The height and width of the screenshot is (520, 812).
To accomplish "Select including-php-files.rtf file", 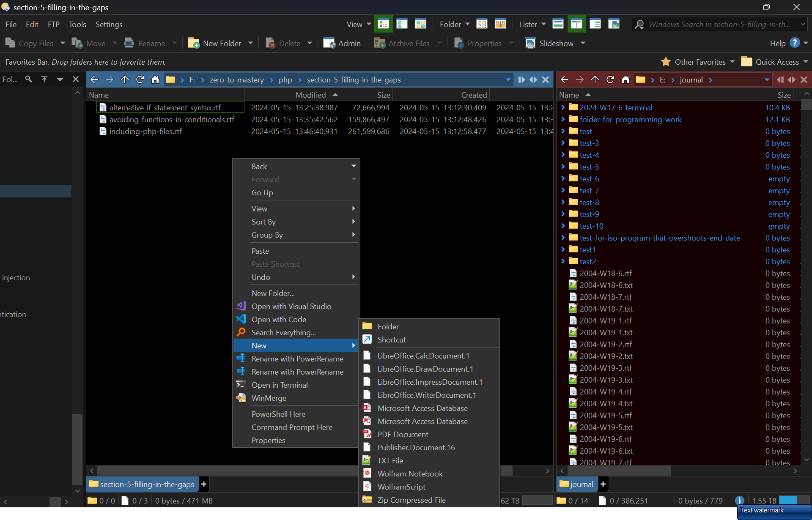I will tap(145, 131).
